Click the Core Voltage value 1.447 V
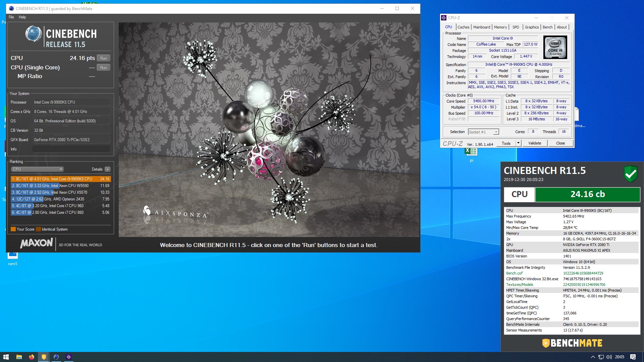This screenshot has height=362, width=644. tap(526, 56)
